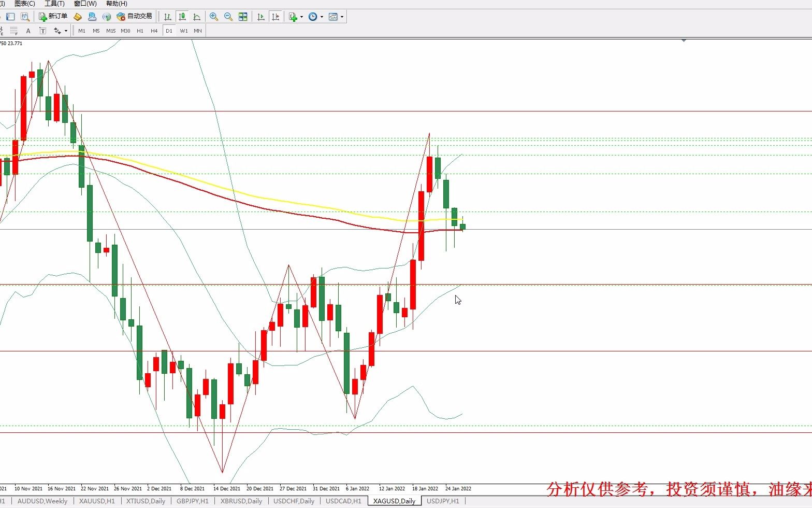Switch to XBRUSD,Daily chart tab
Viewport: 812px width, 508px height.
click(x=241, y=501)
